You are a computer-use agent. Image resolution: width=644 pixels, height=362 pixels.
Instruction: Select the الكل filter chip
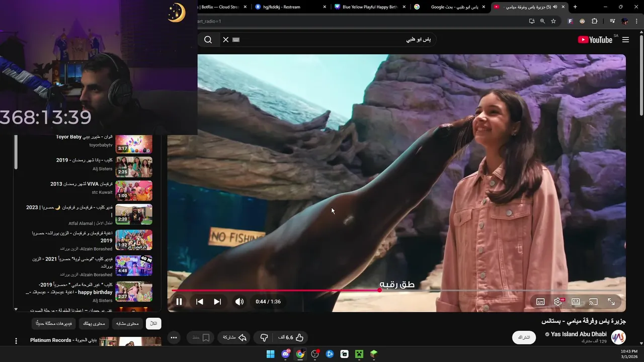coord(153,323)
